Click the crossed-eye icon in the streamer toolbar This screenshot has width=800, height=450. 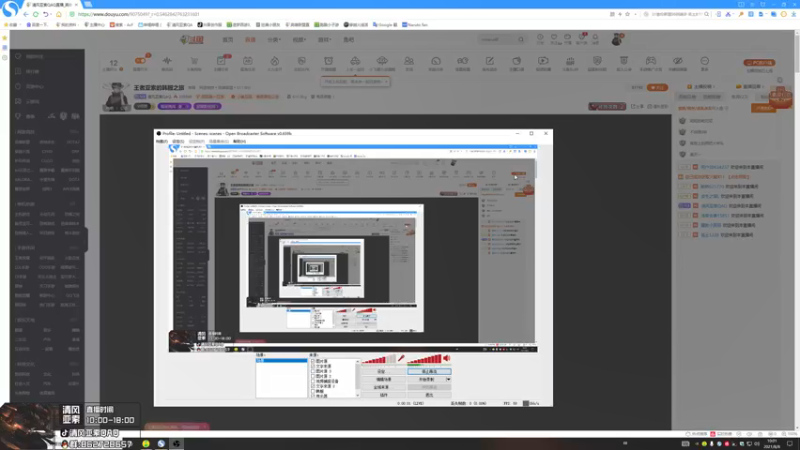coord(678,61)
